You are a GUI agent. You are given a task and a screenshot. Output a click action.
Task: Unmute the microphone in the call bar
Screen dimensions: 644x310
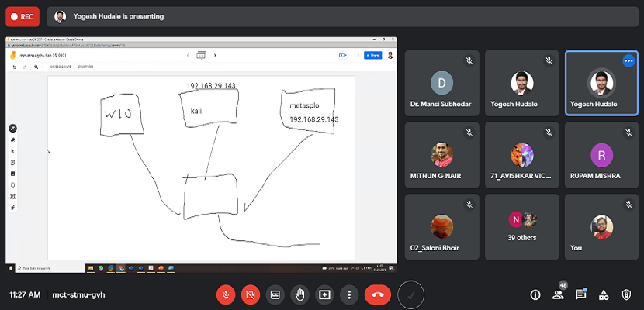point(226,294)
